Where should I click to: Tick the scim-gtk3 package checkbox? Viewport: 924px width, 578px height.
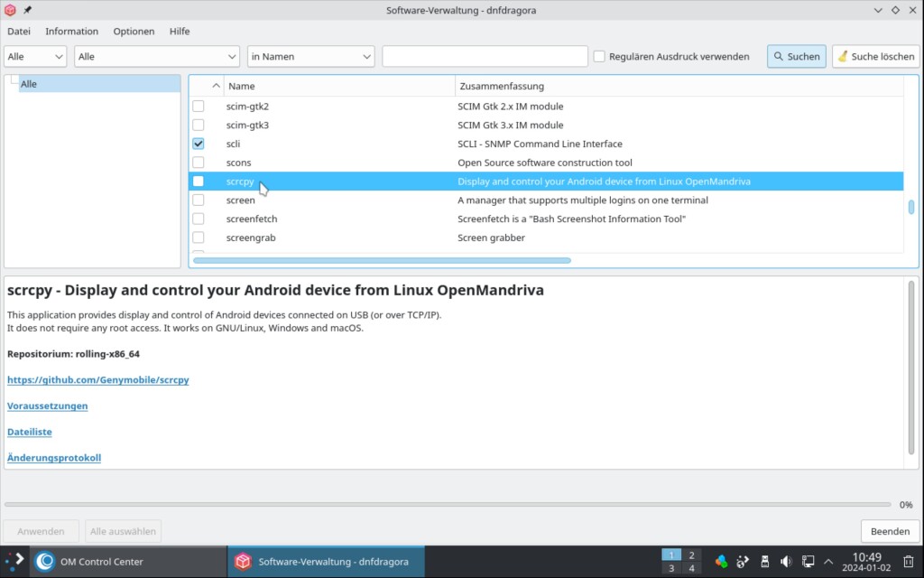click(x=198, y=125)
